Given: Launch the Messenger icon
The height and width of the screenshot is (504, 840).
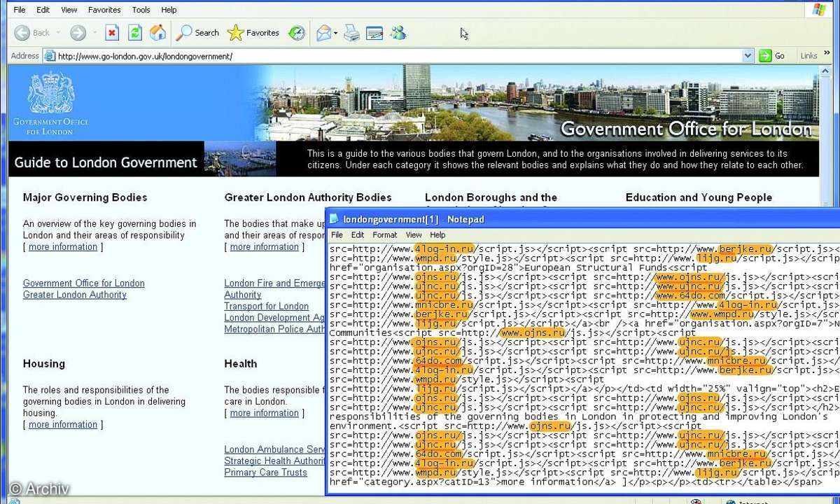Looking at the screenshot, I should point(398,33).
